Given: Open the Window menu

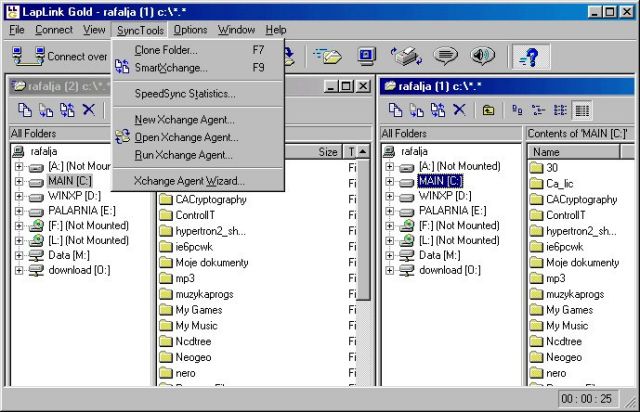Looking at the screenshot, I should tap(236, 30).
